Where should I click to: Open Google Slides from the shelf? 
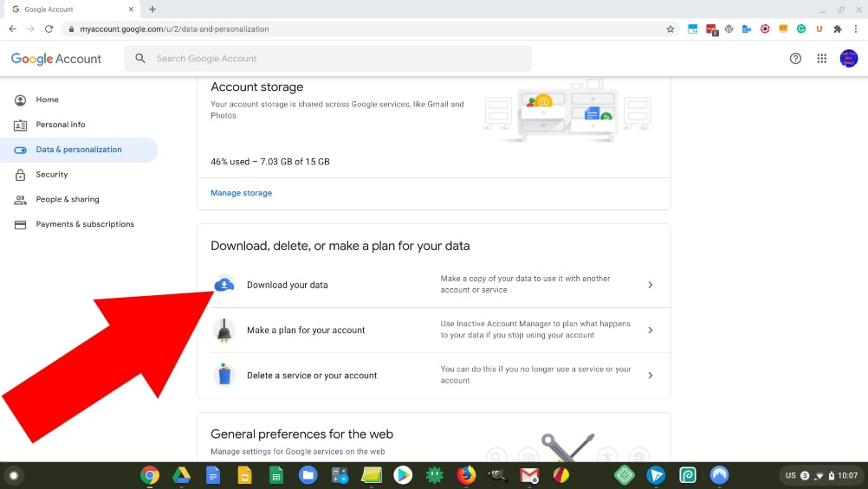[244, 474]
